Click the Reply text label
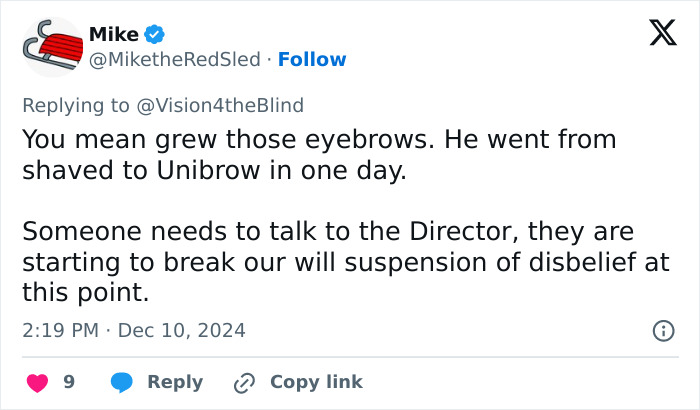This screenshot has width=700, height=410. (175, 382)
